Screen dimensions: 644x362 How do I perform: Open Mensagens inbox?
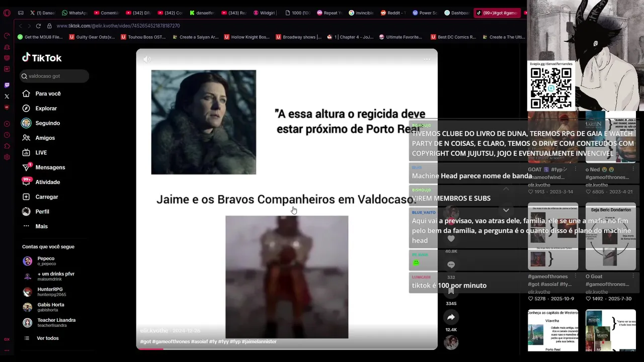(43, 167)
